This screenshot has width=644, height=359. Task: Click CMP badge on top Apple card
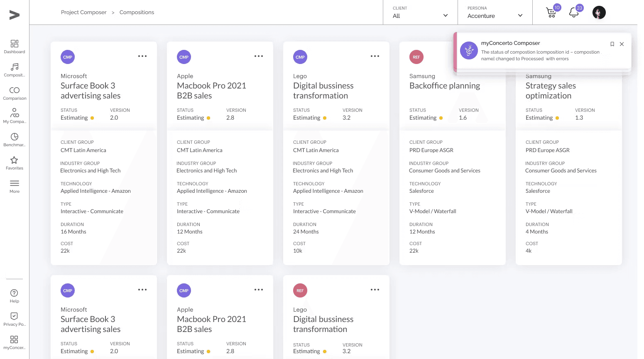(184, 57)
